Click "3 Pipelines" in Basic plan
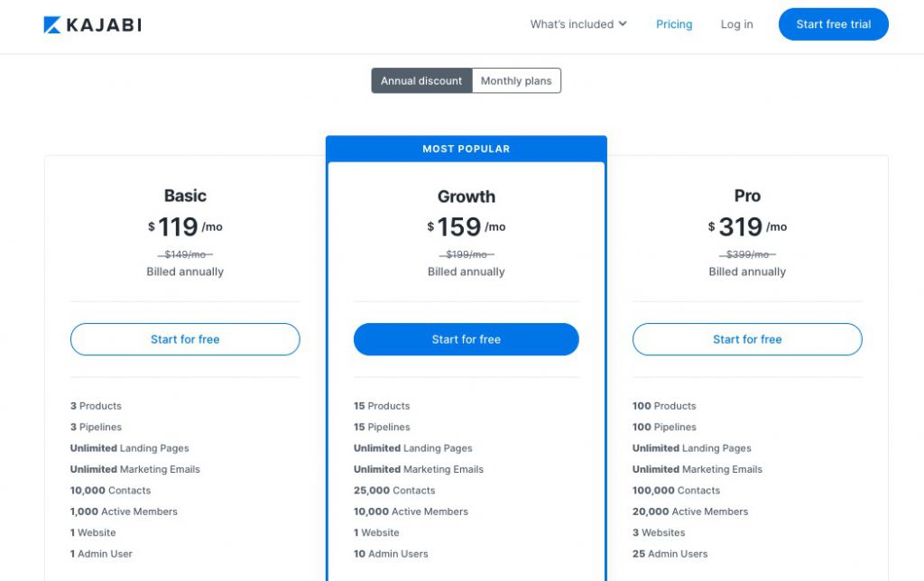 tap(96, 428)
